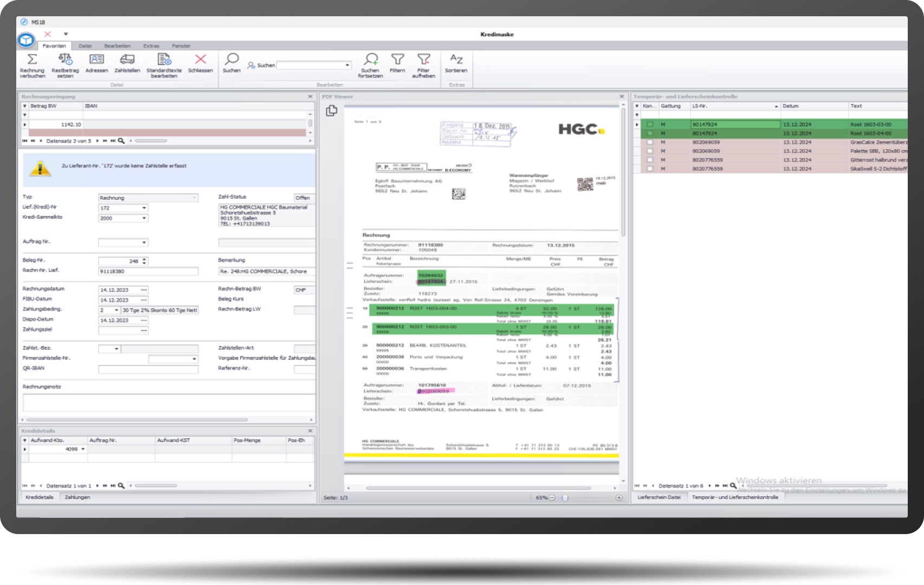The width and height of the screenshot is (924, 585).
Task: Apply the Filtern funnel icon
Action: [398, 59]
